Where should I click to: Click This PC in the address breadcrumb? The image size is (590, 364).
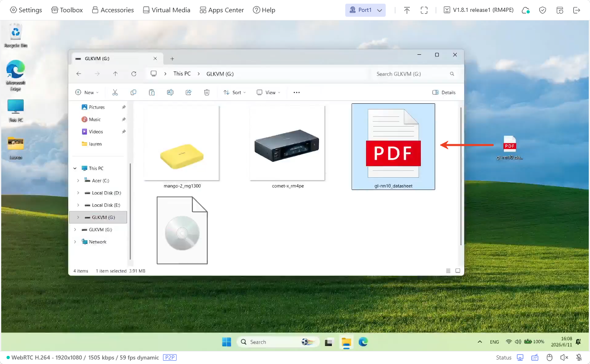point(182,74)
